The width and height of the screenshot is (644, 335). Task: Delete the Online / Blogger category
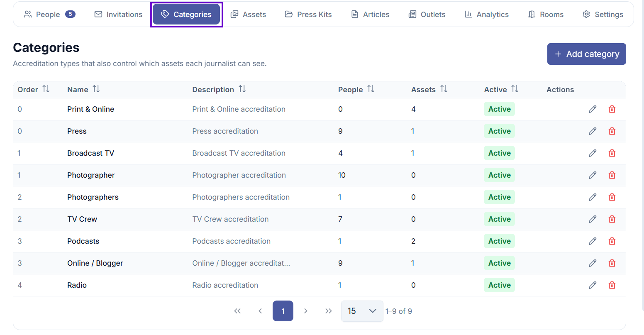point(612,263)
